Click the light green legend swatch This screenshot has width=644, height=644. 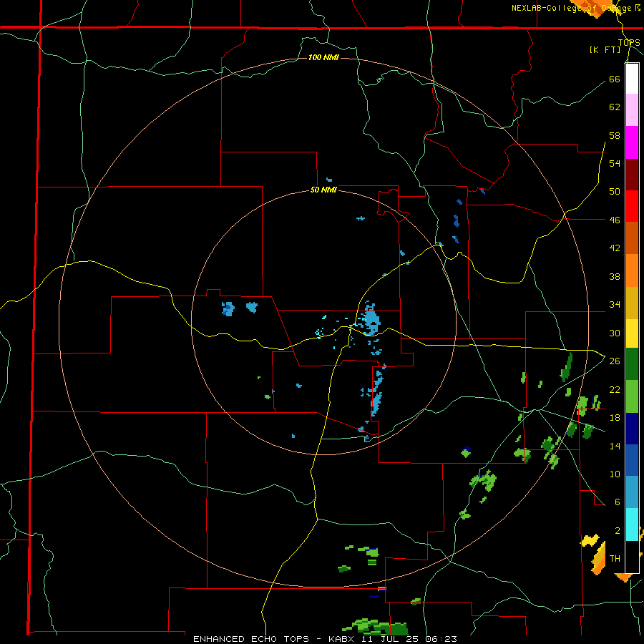tap(632, 396)
